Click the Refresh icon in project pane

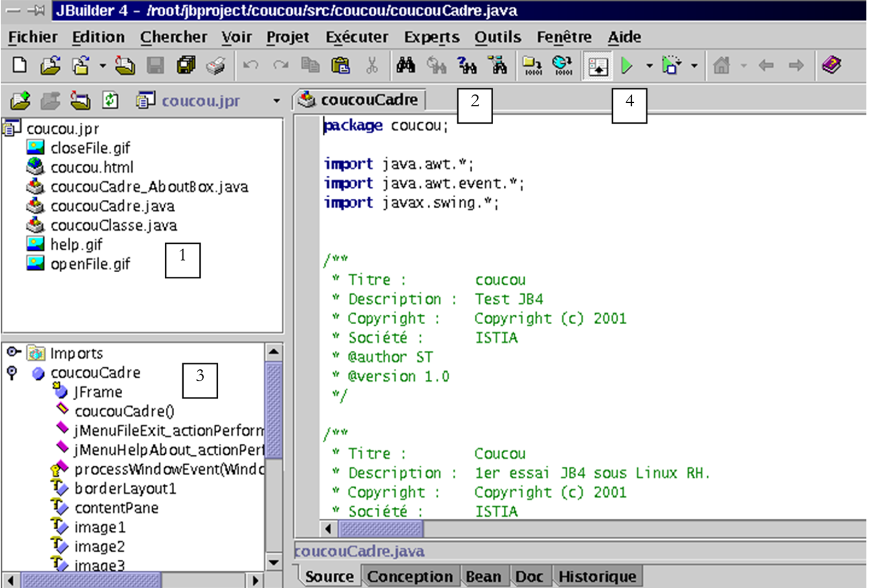110,100
